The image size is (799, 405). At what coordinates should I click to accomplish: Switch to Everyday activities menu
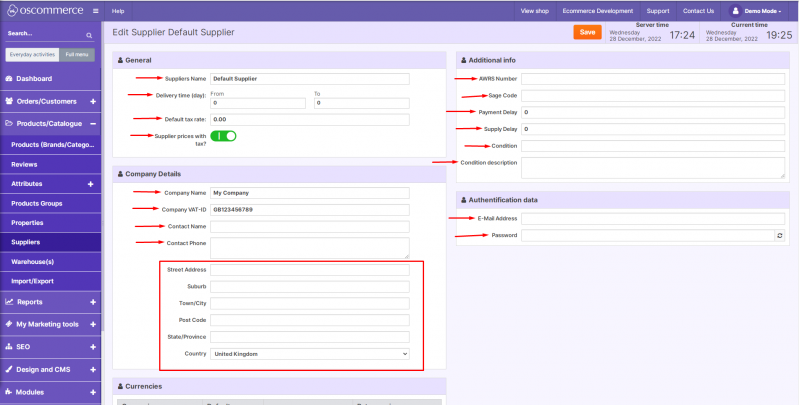(32, 55)
